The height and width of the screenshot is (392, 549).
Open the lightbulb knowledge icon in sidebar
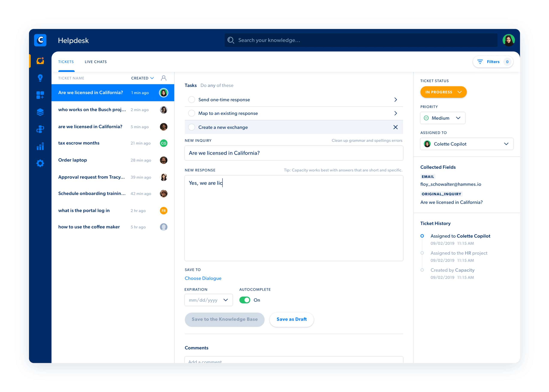[40, 78]
